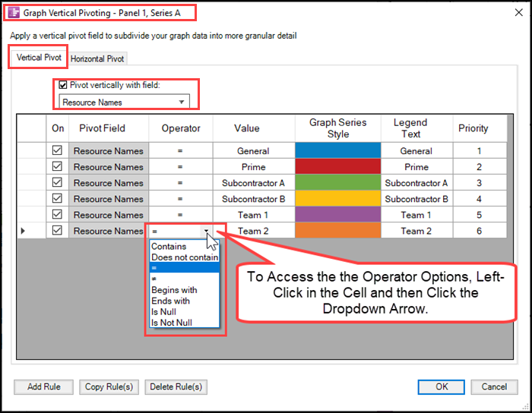Click the Cancel button
532x413 pixels.
tap(494, 387)
